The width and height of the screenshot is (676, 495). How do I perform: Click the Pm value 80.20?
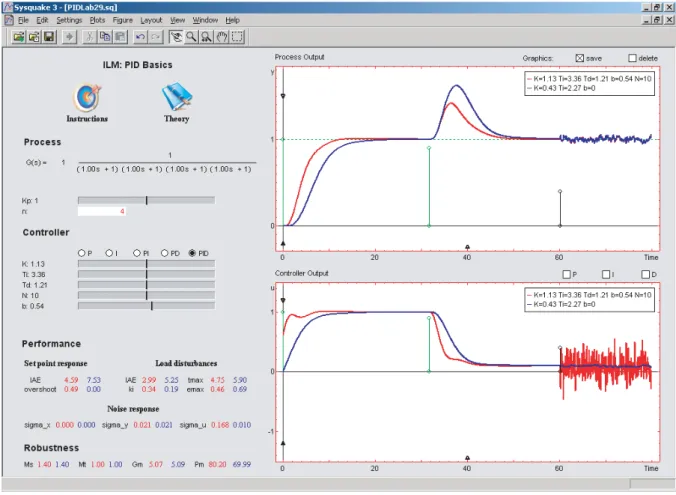217,464
